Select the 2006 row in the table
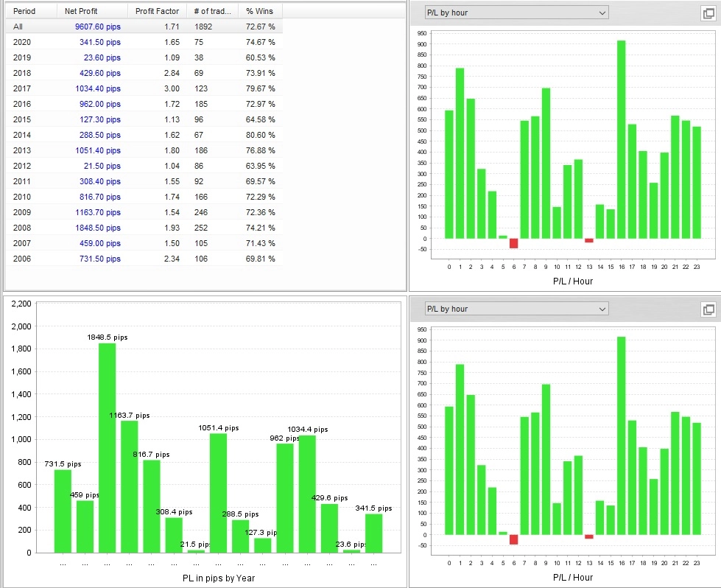 pos(144,259)
